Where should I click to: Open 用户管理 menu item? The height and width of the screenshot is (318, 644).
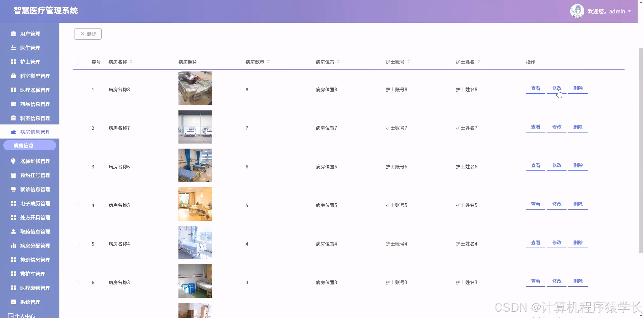click(x=30, y=34)
